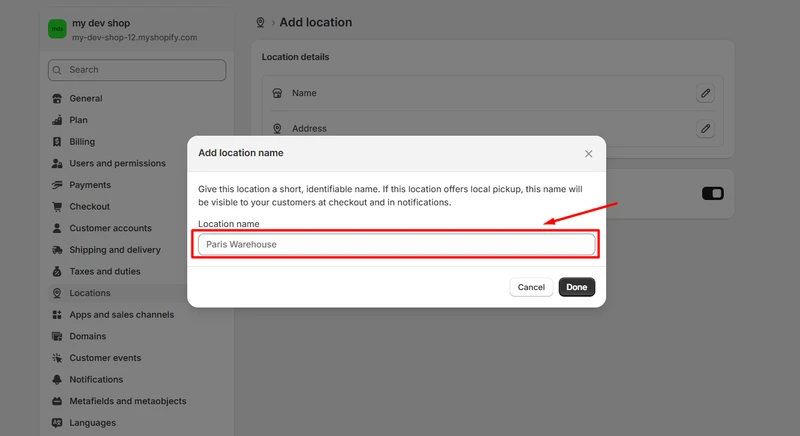This screenshot has height=436, width=800.
Task: Click the Billing receipt icon
Action: pos(57,142)
